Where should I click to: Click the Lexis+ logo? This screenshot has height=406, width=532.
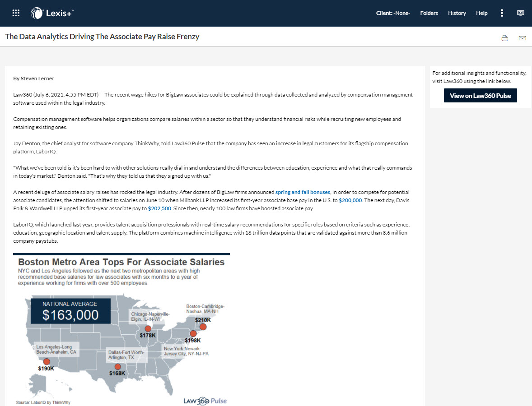pos(52,13)
